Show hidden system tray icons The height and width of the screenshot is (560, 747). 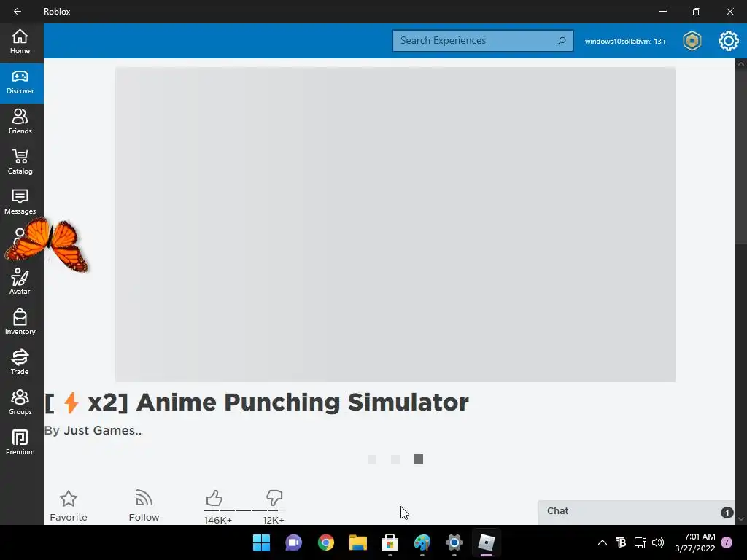[602, 542]
